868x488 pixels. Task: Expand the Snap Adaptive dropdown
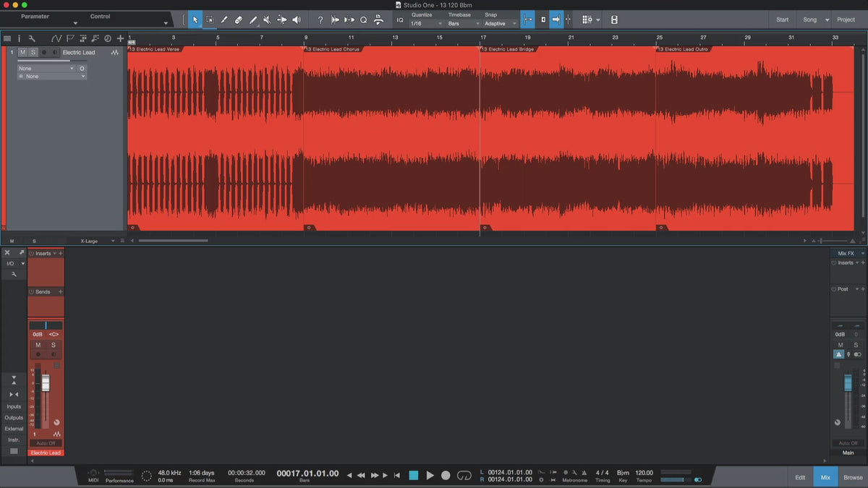tap(501, 24)
